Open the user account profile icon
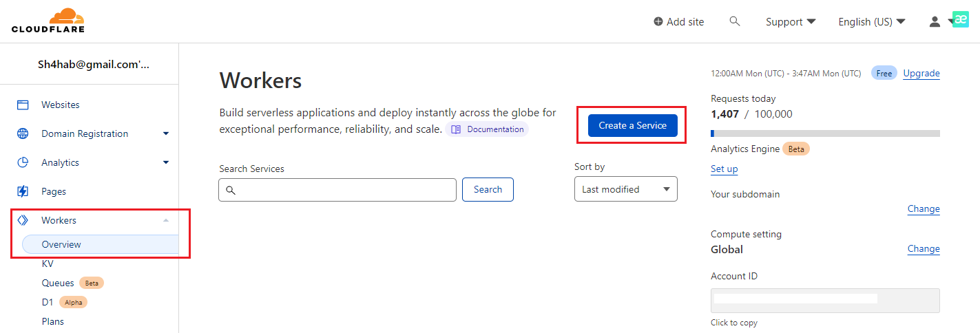This screenshot has height=333, width=980. tap(935, 22)
